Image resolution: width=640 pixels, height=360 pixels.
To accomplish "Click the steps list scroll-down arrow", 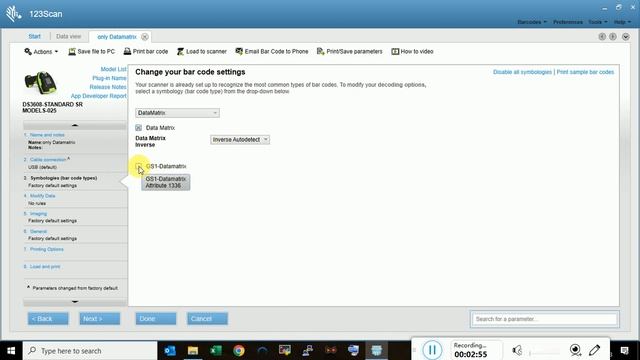I will [x=75, y=302].
